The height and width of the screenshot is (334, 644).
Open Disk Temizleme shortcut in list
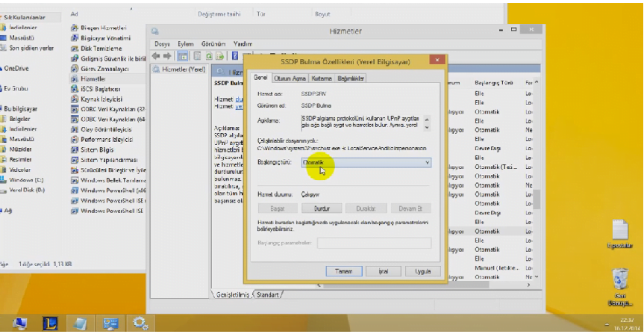(x=102, y=48)
